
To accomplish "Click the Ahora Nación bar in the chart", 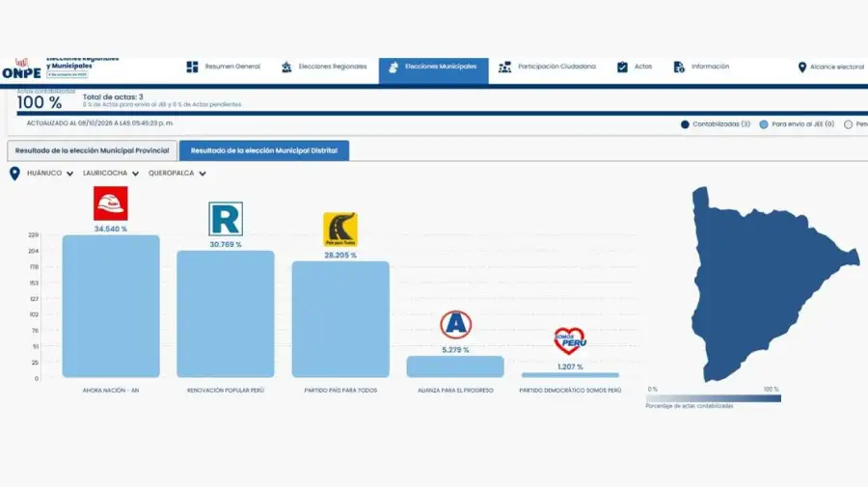I will (111, 307).
